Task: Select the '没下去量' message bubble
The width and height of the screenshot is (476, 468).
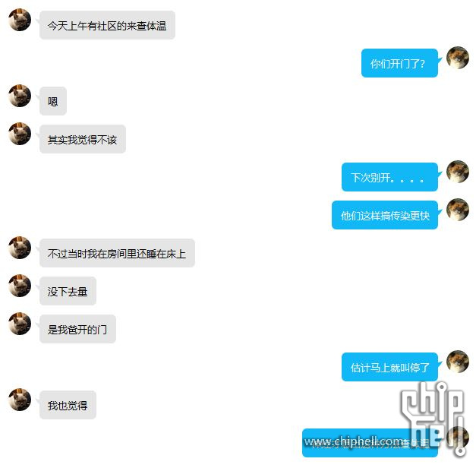Action: pos(68,291)
